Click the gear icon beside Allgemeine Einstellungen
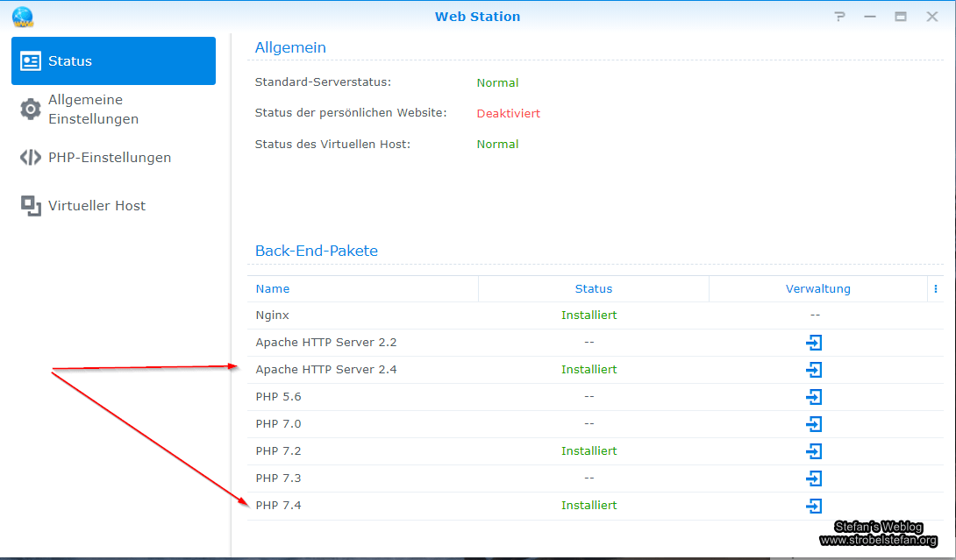The width and height of the screenshot is (956, 560). [30, 109]
